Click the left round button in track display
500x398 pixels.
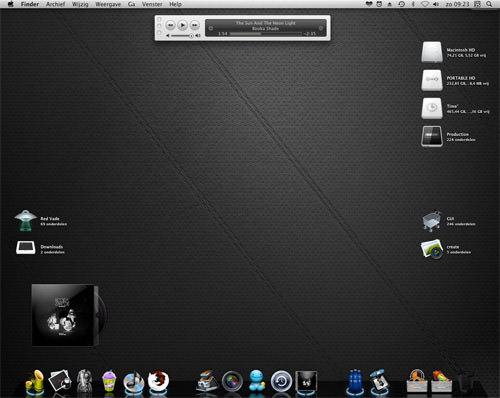coord(211,28)
